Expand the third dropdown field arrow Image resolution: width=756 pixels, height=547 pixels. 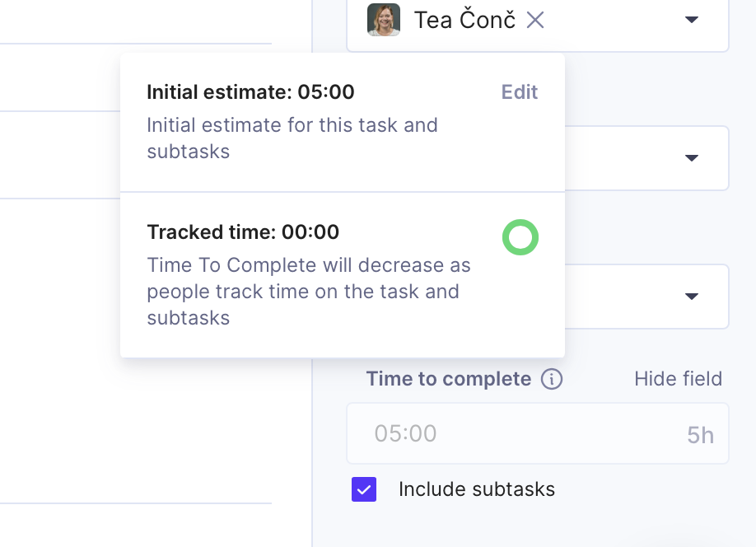click(x=692, y=297)
